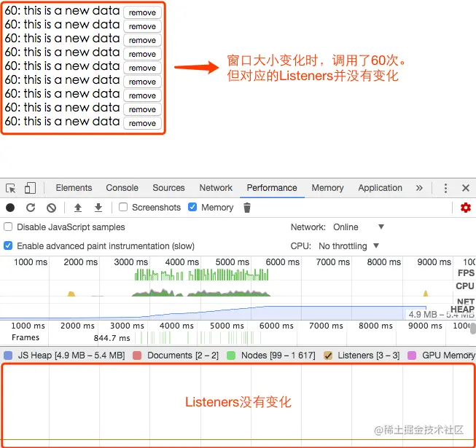This screenshot has height=448, width=476.
Task: Click the HEAP chart in the overview
Action: click(213, 313)
